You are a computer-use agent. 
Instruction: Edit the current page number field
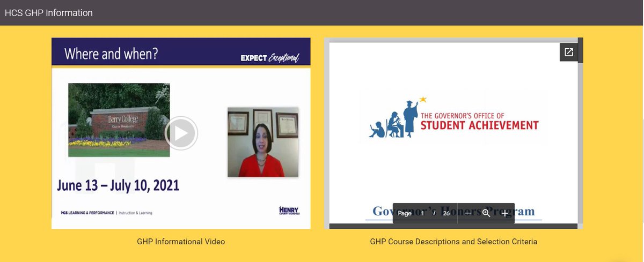click(422, 213)
